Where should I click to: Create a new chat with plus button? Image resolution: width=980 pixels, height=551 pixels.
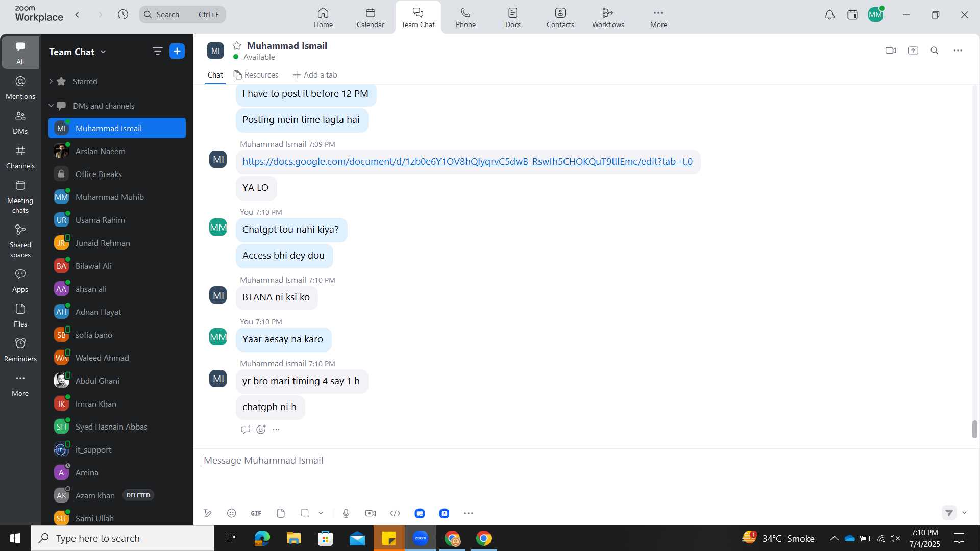point(177,51)
